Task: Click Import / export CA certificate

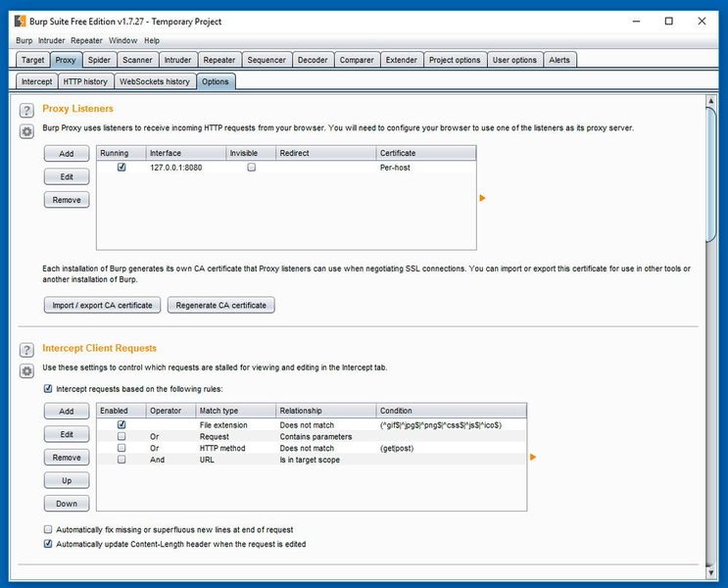Action: click(102, 305)
